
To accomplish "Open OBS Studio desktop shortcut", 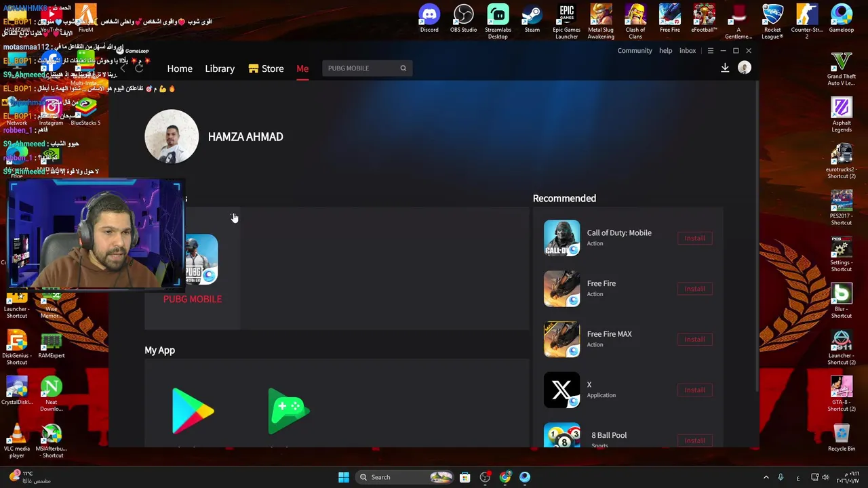I will pos(463,19).
